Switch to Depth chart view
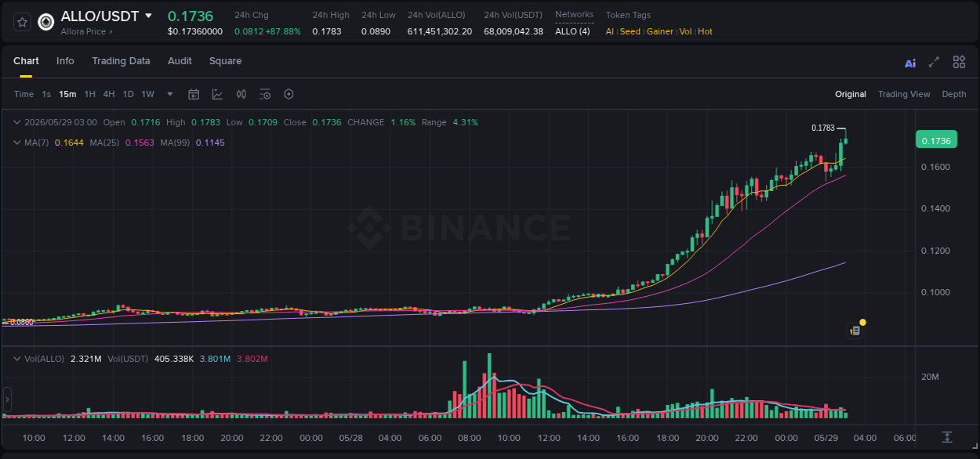The image size is (980, 459). (x=954, y=94)
